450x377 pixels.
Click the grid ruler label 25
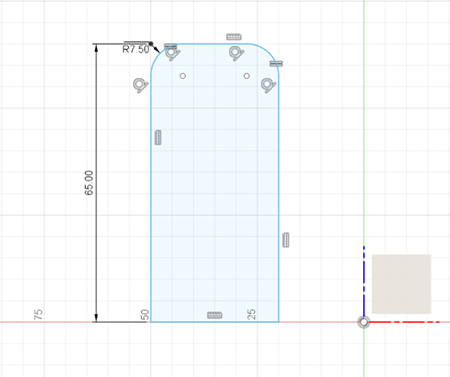[252, 314]
